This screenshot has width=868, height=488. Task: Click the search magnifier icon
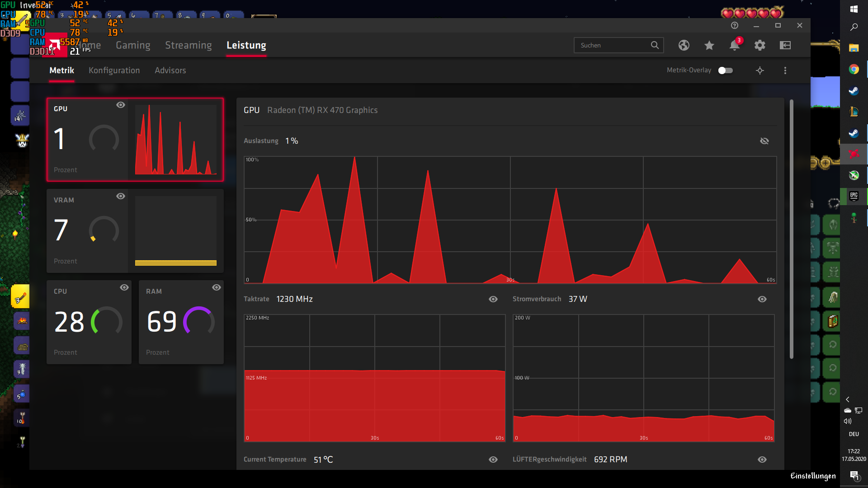[655, 45]
